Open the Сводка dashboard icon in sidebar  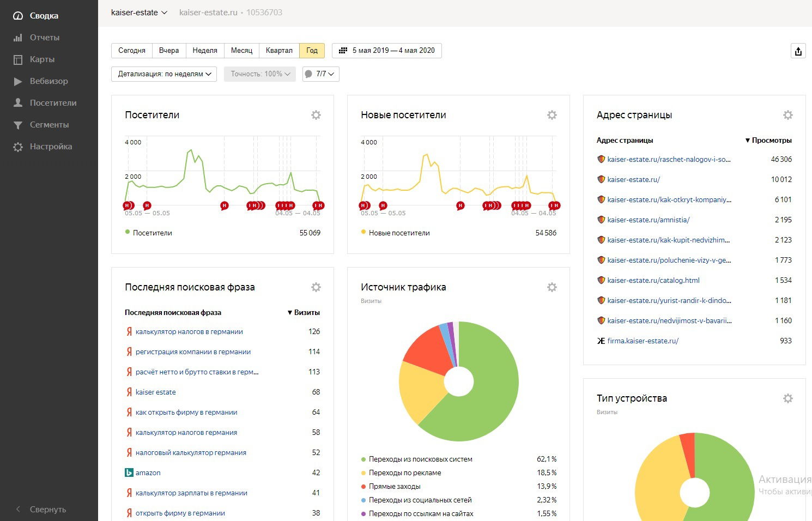pos(18,16)
